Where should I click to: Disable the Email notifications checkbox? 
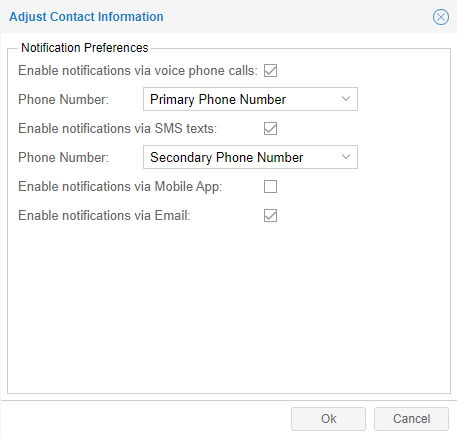coord(270,216)
